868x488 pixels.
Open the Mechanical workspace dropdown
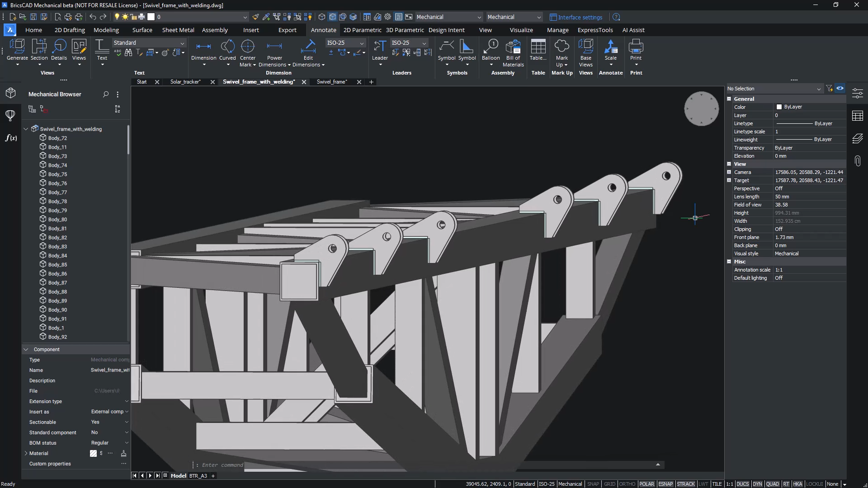point(448,17)
